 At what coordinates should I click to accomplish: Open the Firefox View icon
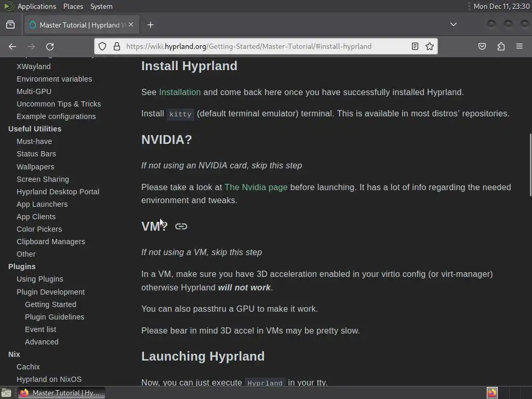click(10, 25)
